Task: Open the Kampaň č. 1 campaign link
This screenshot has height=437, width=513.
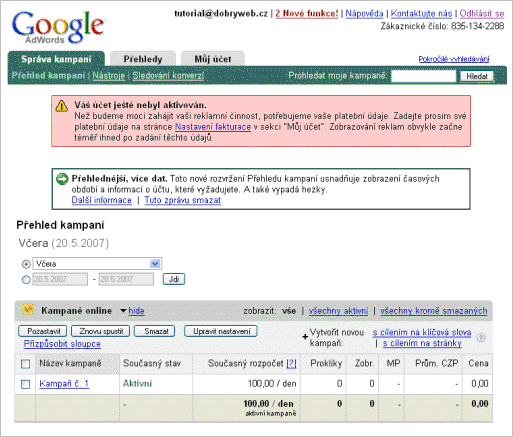Action: pos(64,384)
